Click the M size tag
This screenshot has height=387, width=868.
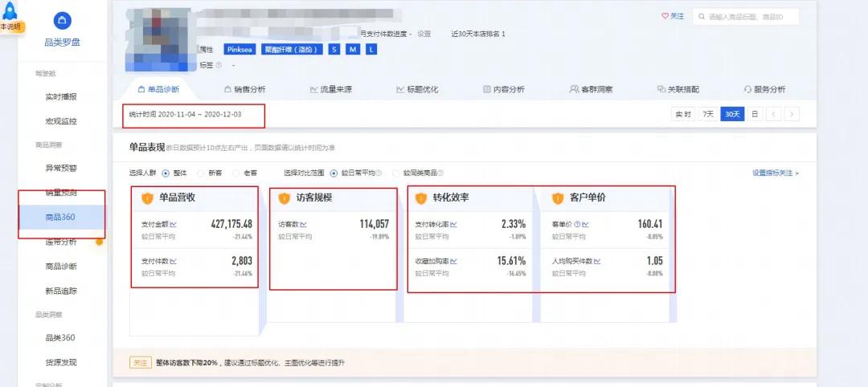click(353, 49)
